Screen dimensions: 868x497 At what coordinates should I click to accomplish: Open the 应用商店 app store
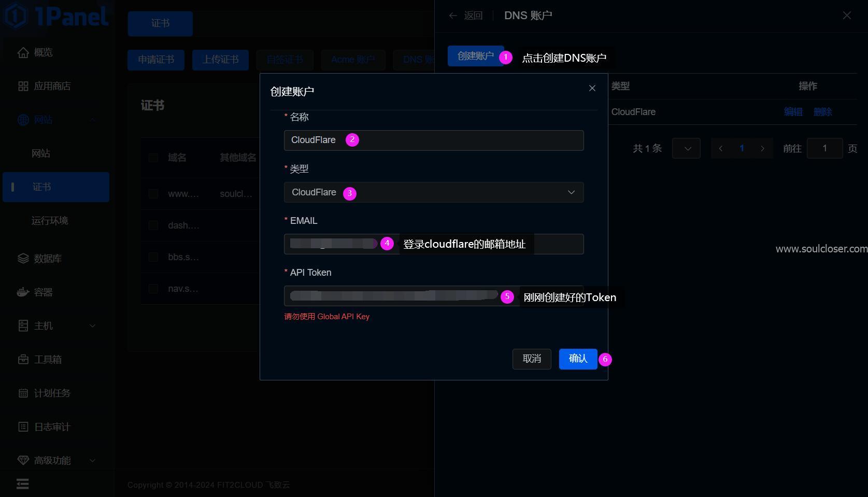pyautogui.click(x=45, y=86)
